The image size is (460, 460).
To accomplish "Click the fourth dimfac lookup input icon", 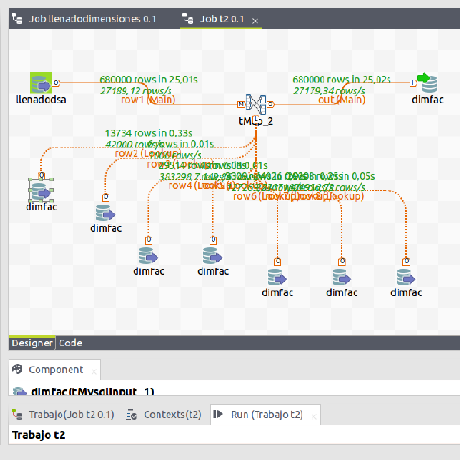I will tap(212, 256).
